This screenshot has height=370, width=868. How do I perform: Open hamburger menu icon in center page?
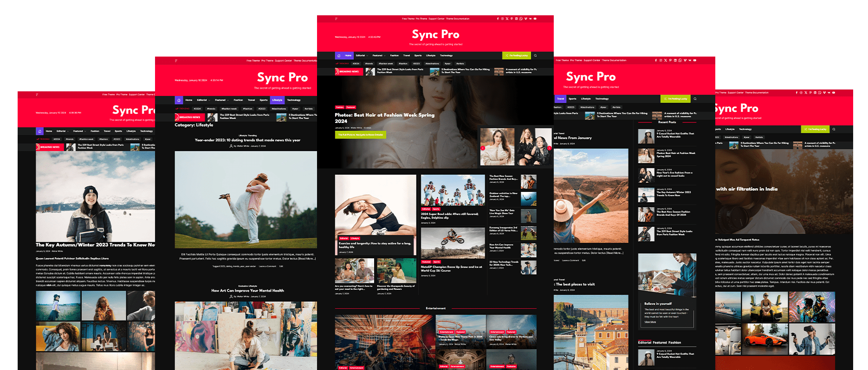pos(336,19)
